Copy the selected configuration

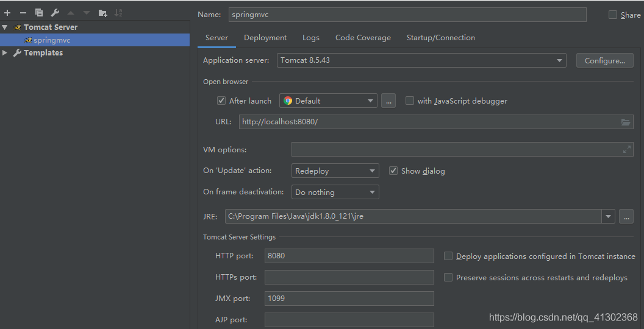[39, 13]
